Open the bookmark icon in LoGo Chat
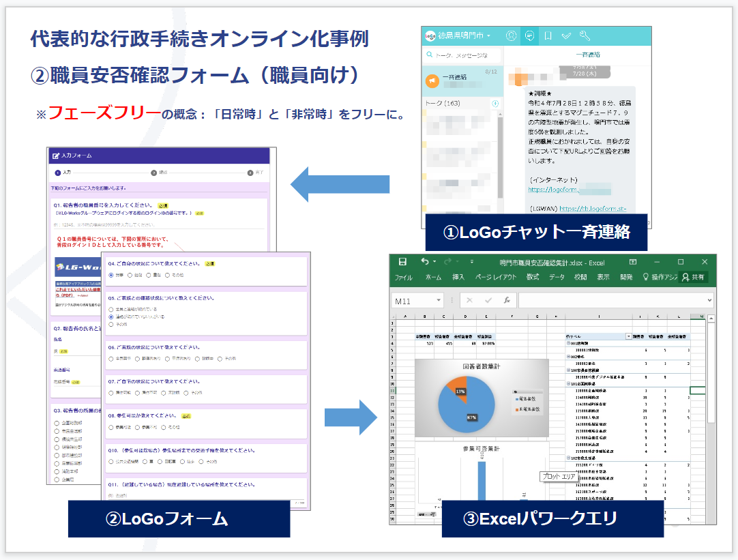Image resolution: width=738 pixels, height=560 pixels. (548, 35)
